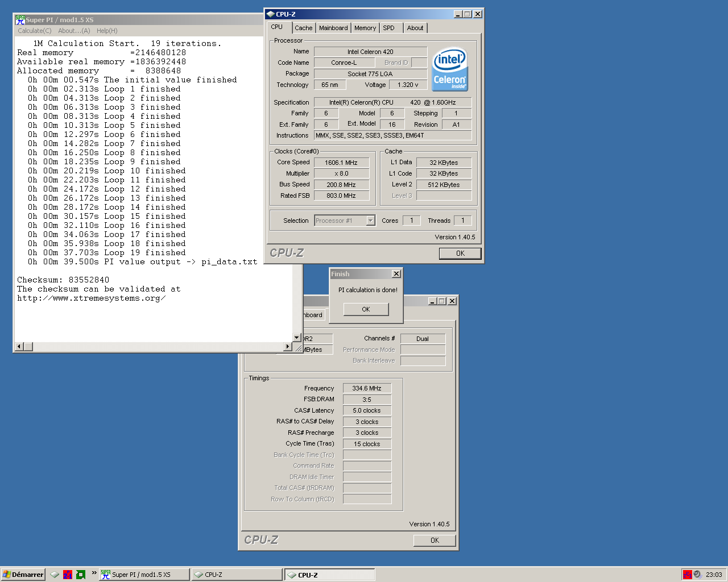Click the Instructions field MMX, SSE list
Image resolution: width=728 pixels, height=582 pixels.
[x=393, y=135]
